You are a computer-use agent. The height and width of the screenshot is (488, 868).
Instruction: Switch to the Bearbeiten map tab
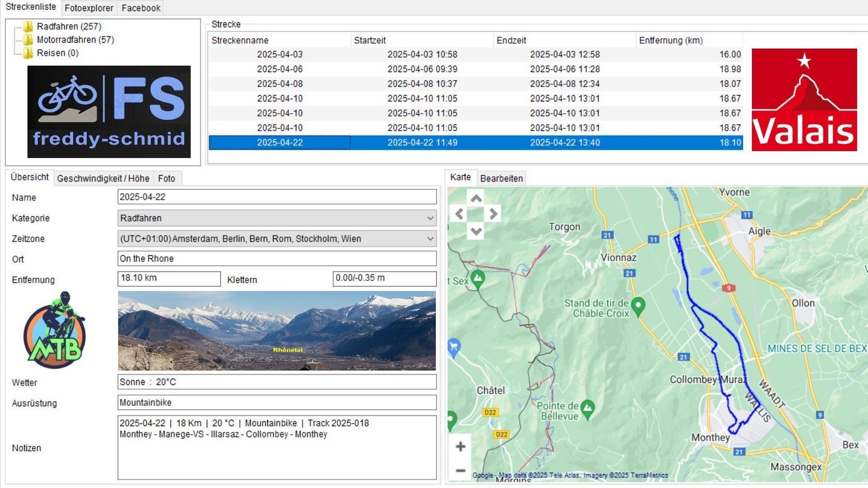point(501,178)
